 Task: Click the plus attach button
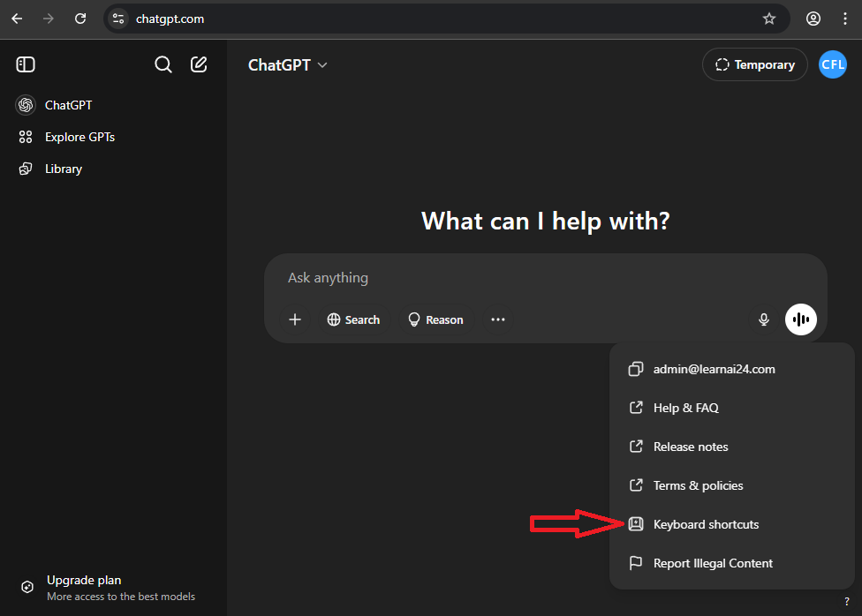click(x=295, y=319)
